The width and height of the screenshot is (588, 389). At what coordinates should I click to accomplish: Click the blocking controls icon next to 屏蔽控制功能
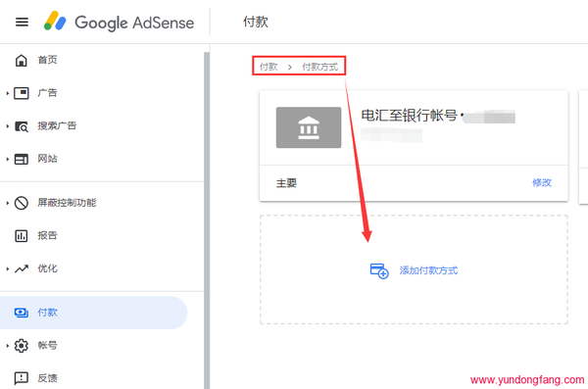(x=21, y=203)
